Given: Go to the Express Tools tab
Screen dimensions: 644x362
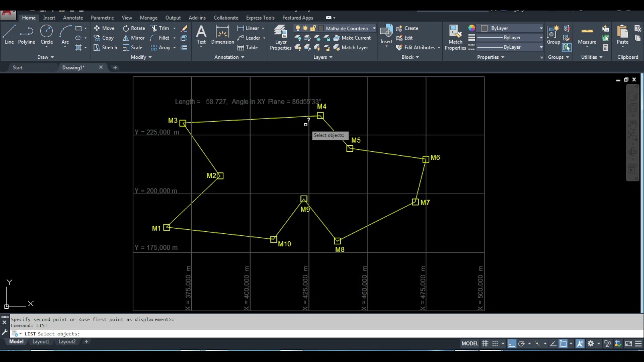Looking at the screenshot, I should (x=260, y=18).
